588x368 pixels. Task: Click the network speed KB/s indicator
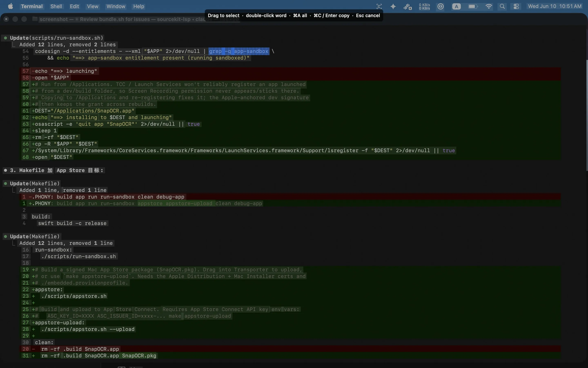(424, 7)
